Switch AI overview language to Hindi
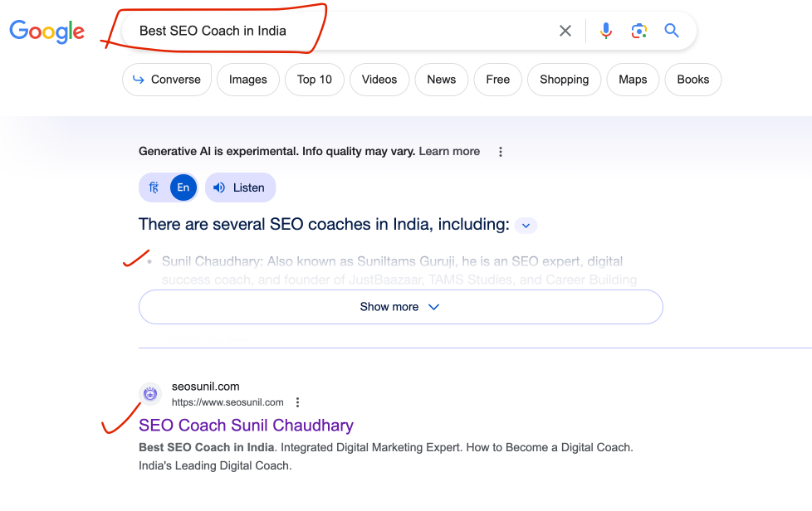Image resolution: width=812 pixels, height=511 pixels. 154,187
